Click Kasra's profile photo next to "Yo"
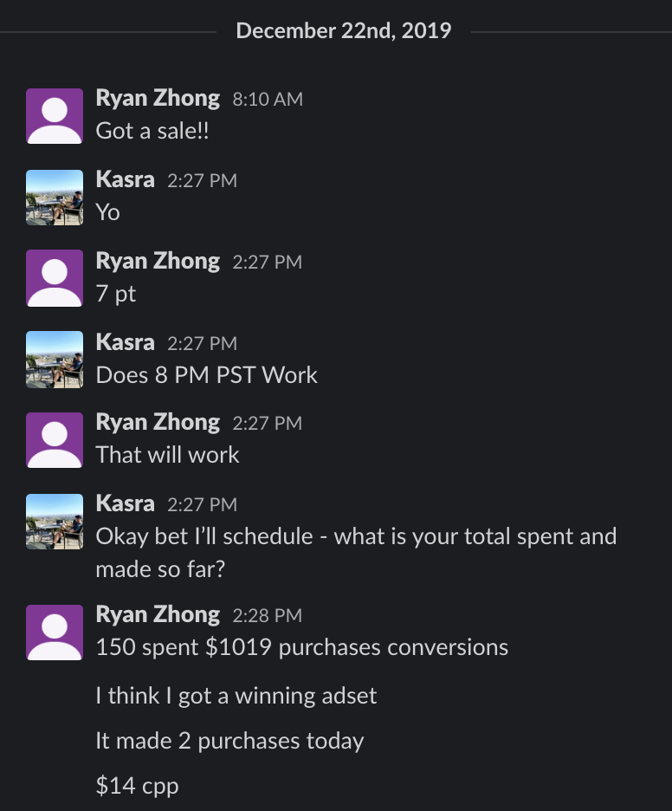672x811 pixels. (x=55, y=198)
